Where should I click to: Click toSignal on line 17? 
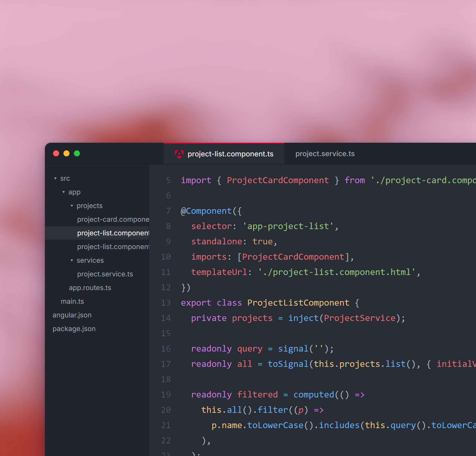click(288, 364)
